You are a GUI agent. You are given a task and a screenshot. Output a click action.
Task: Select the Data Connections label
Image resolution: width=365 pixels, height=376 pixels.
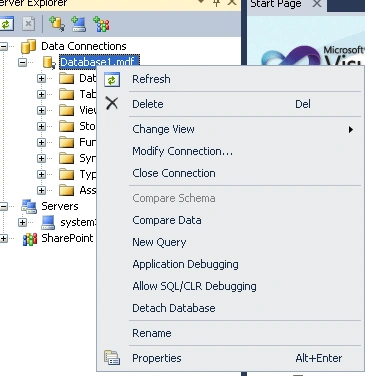click(84, 46)
